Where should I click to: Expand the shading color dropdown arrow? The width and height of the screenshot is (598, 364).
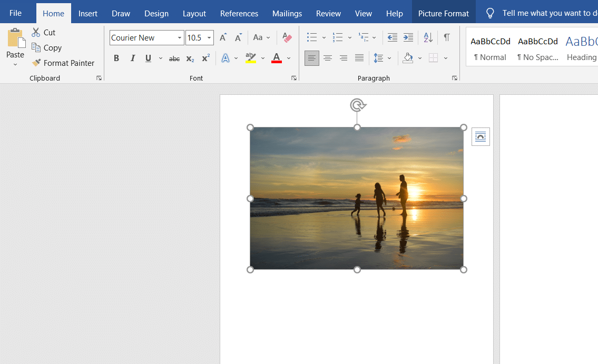(420, 58)
